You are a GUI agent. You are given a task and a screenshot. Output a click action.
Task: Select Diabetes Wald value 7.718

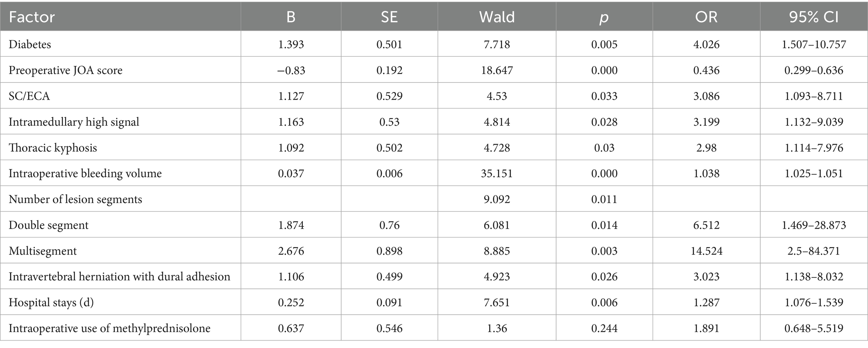(497, 45)
